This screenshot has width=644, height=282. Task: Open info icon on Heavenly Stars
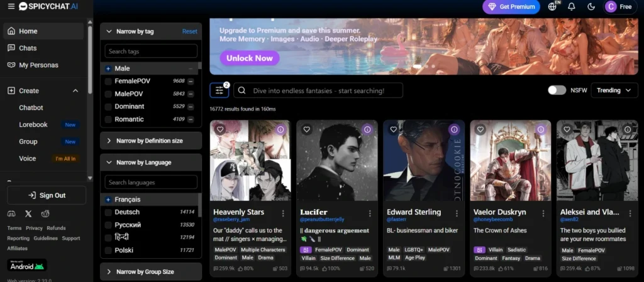tap(280, 129)
